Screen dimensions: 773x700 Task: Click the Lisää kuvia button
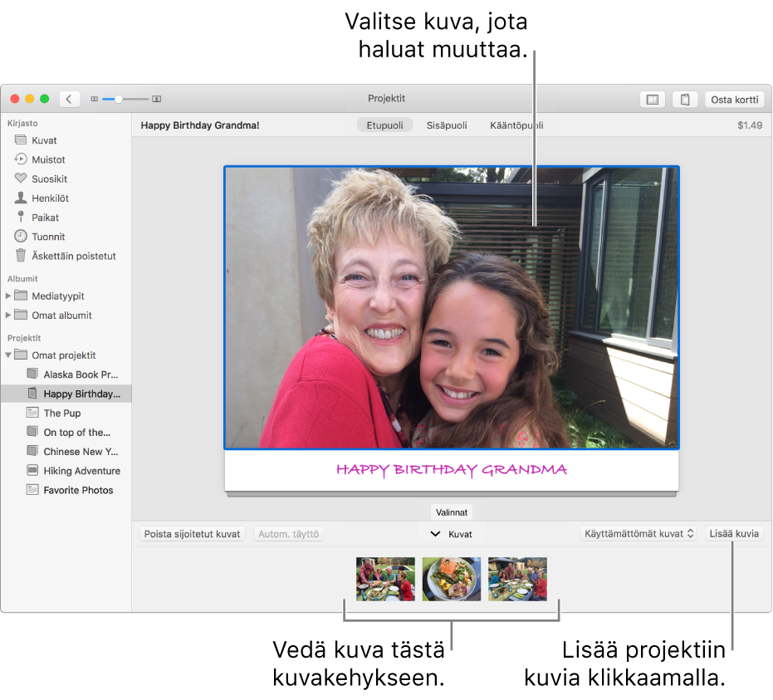pos(734,534)
